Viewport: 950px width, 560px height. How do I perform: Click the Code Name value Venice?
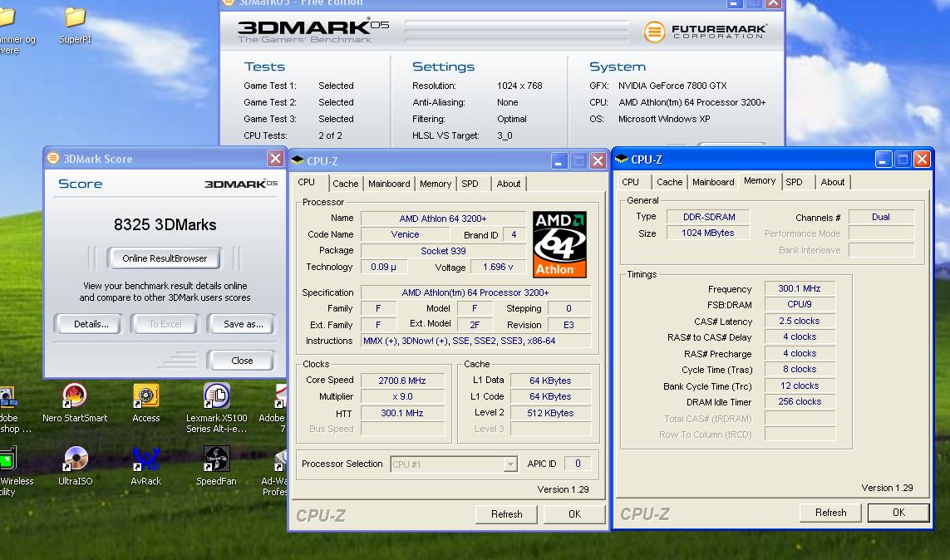(405, 234)
